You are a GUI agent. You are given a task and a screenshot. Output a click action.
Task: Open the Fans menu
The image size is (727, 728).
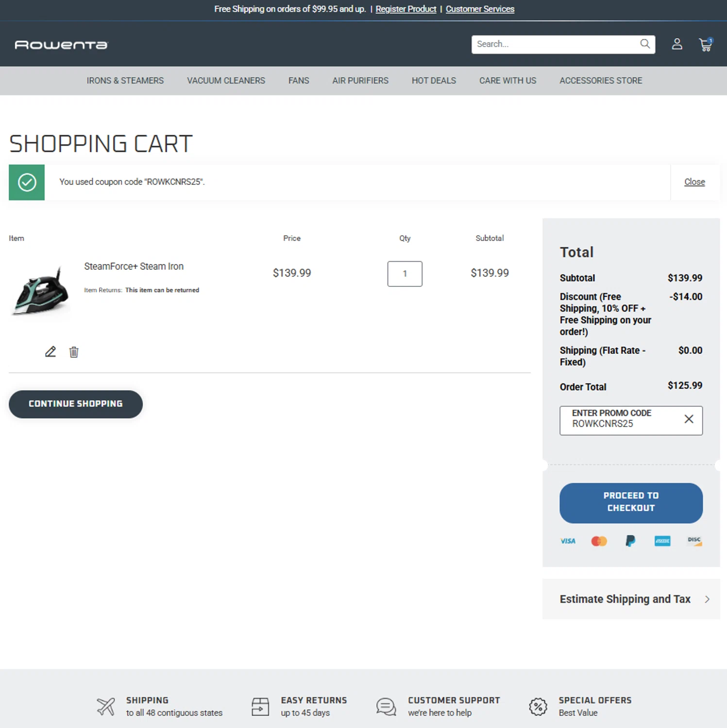(x=299, y=81)
